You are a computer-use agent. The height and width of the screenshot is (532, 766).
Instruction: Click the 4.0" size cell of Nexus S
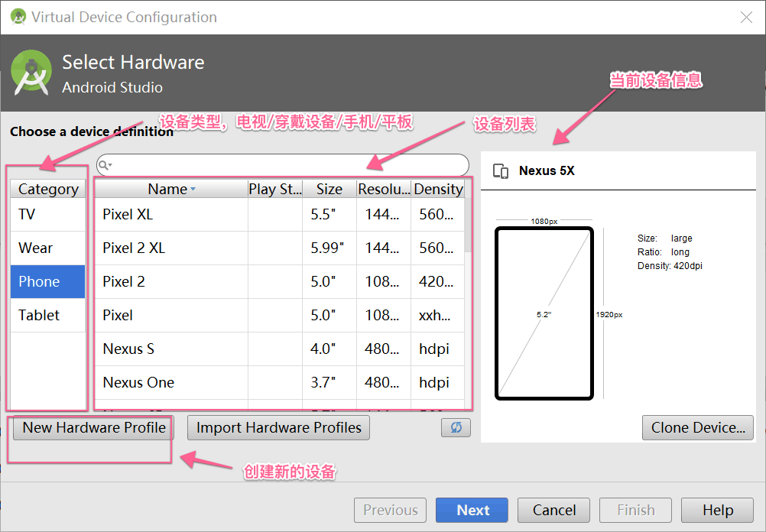click(329, 349)
